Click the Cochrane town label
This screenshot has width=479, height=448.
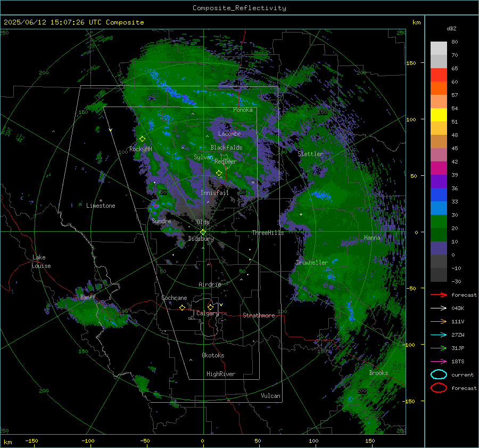(174, 298)
